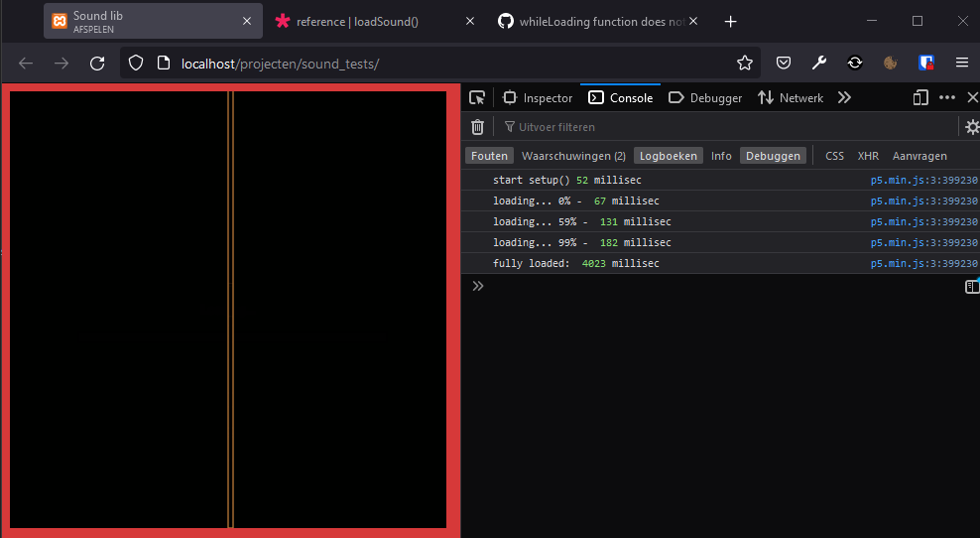Open the blue shield extension icon
The width and height of the screenshot is (980, 538).
click(x=926, y=64)
